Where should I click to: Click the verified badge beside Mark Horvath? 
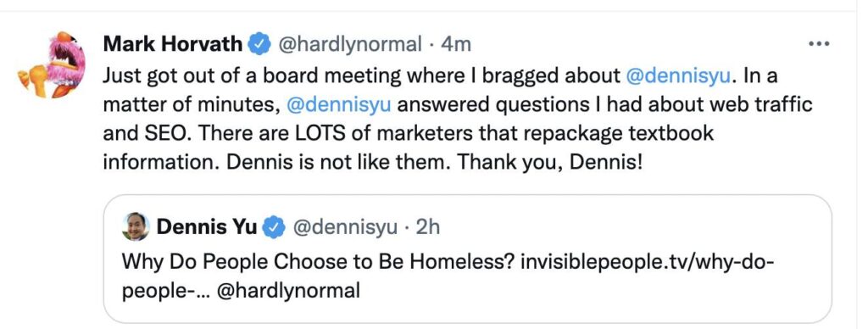[x=259, y=44]
